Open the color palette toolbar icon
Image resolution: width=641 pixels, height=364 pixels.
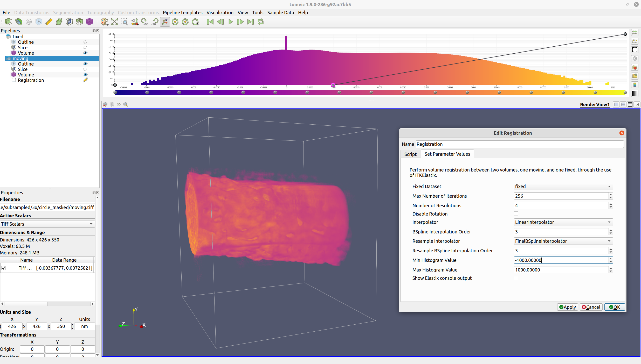pos(104,22)
